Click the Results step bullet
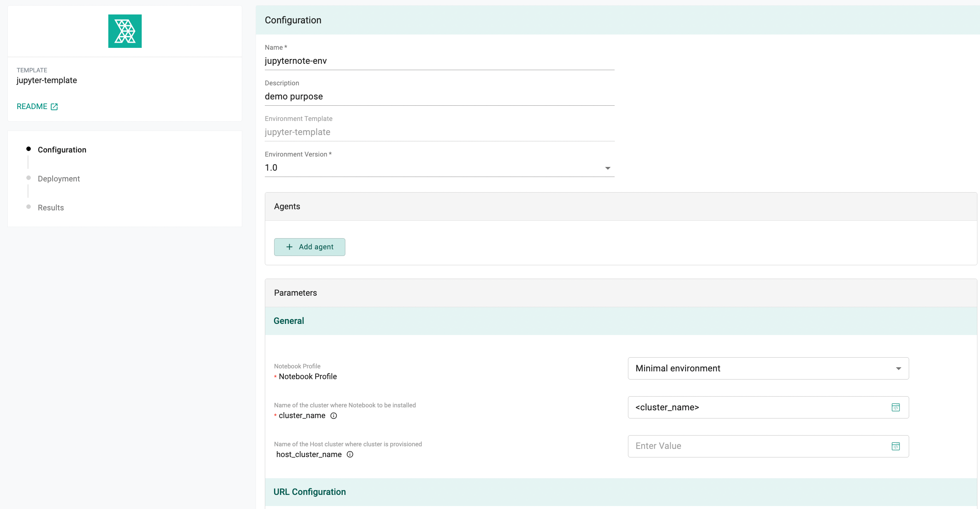Screen dimensions: 980x509 click(x=29, y=207)
